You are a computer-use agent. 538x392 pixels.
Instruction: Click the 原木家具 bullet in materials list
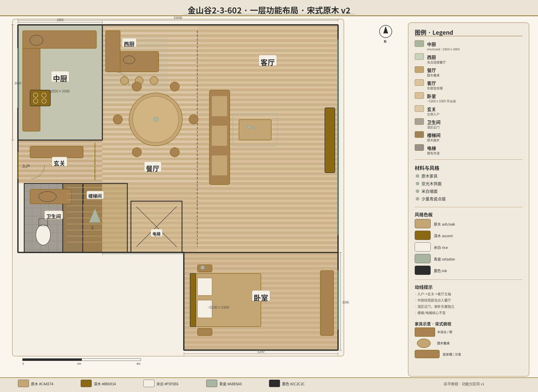click(417, 176)
